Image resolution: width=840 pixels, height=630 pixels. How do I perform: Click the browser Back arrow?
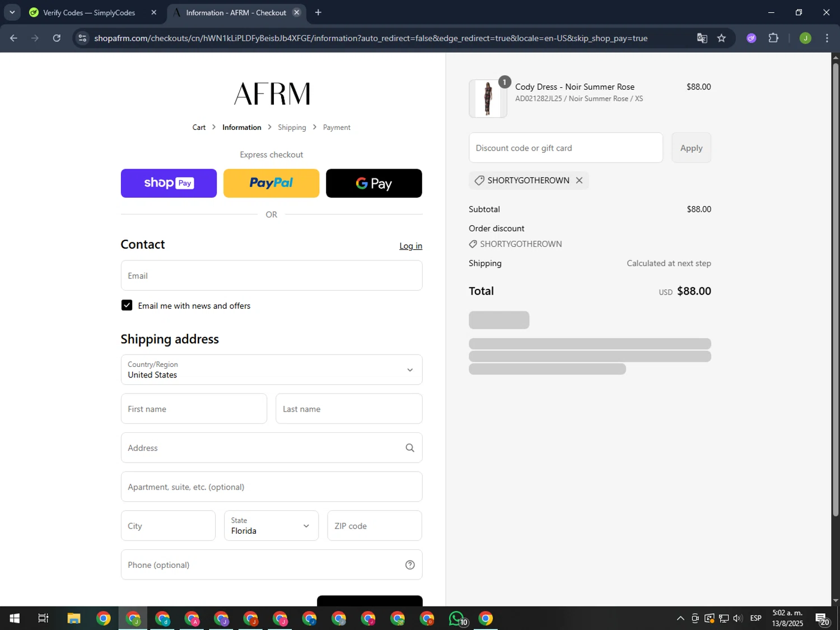coord(13,38)
